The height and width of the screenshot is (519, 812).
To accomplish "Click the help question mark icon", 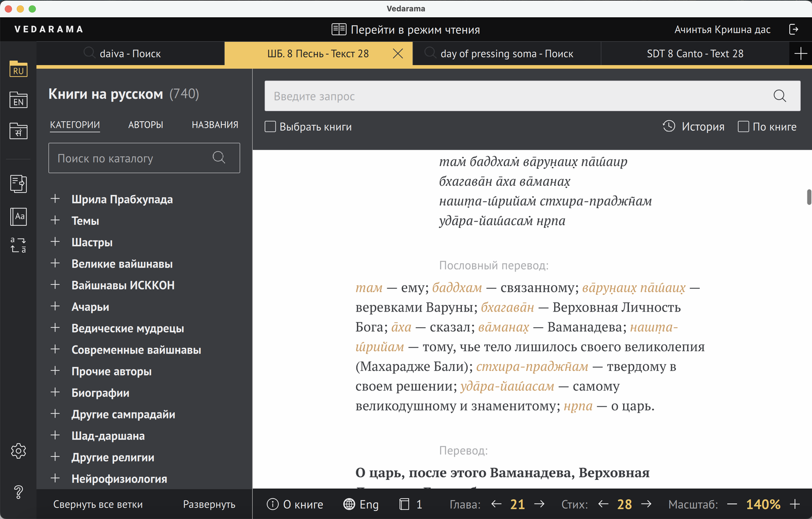I will pyautogui.click(x=18, y=492).
